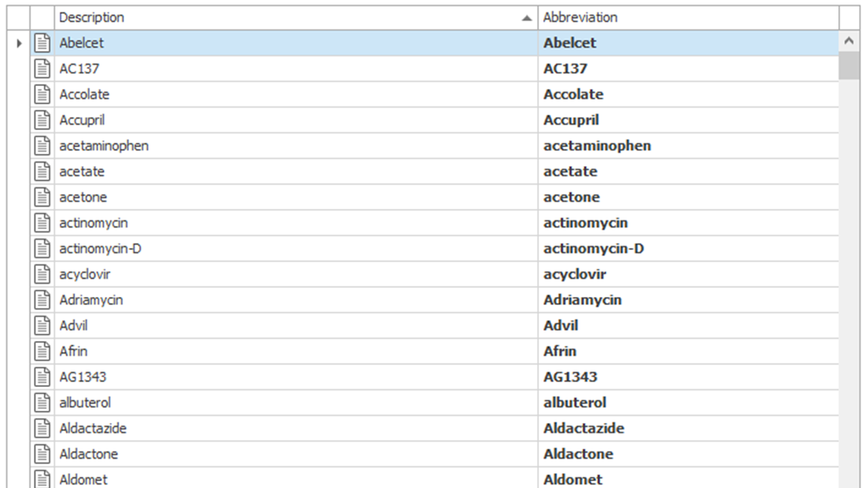Select the Aldactazide description cell
Image resolution: width=868 pixels, height=488 pixels.
[x=296, y=428]
